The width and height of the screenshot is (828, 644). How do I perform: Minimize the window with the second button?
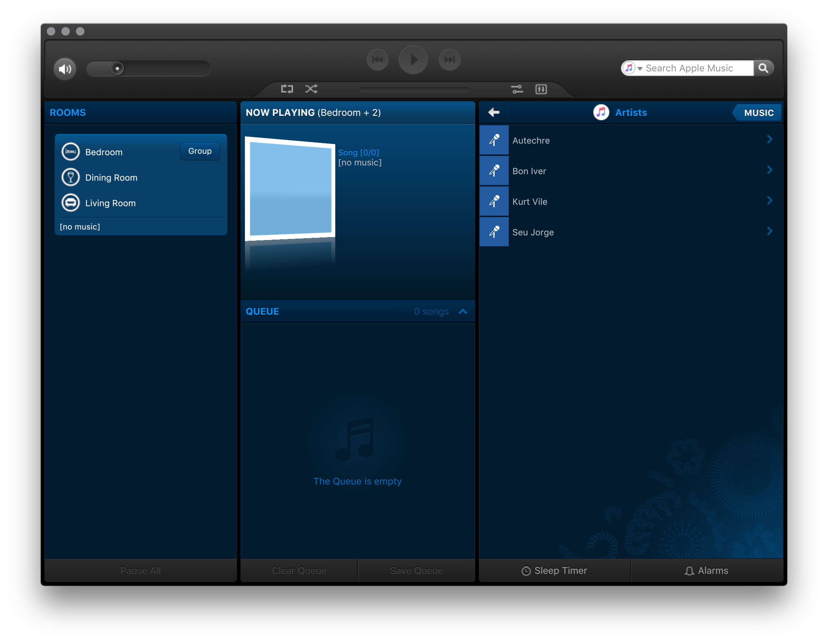pos(66,31)
